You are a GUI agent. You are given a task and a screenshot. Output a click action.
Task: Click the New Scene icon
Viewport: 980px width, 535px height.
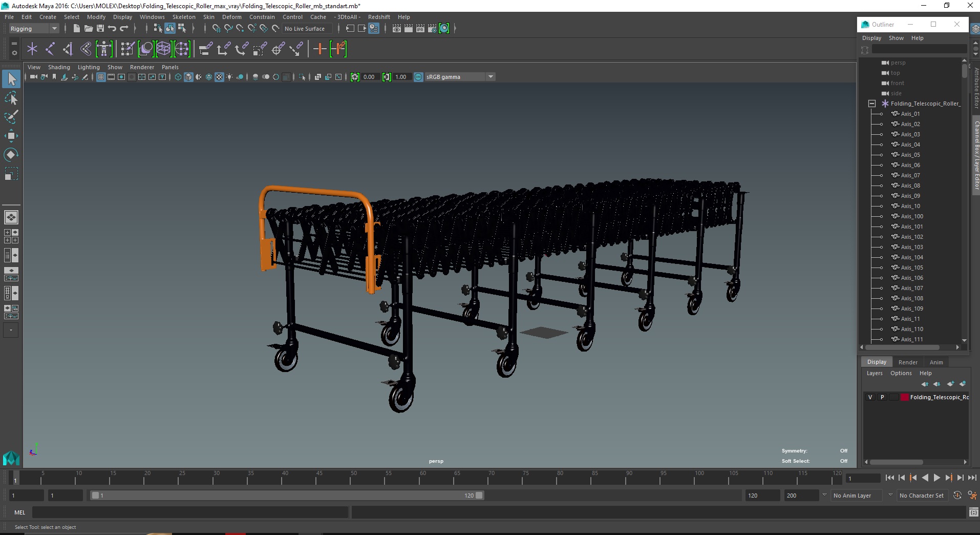(76, 29)
